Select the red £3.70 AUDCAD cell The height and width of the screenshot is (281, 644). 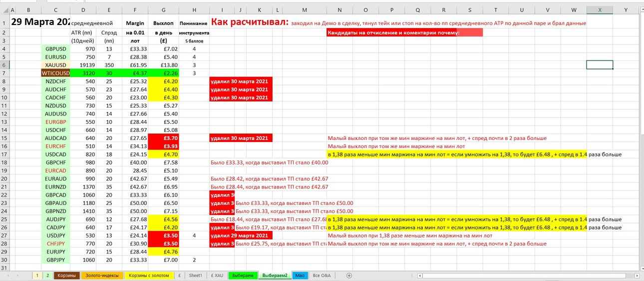164,138
